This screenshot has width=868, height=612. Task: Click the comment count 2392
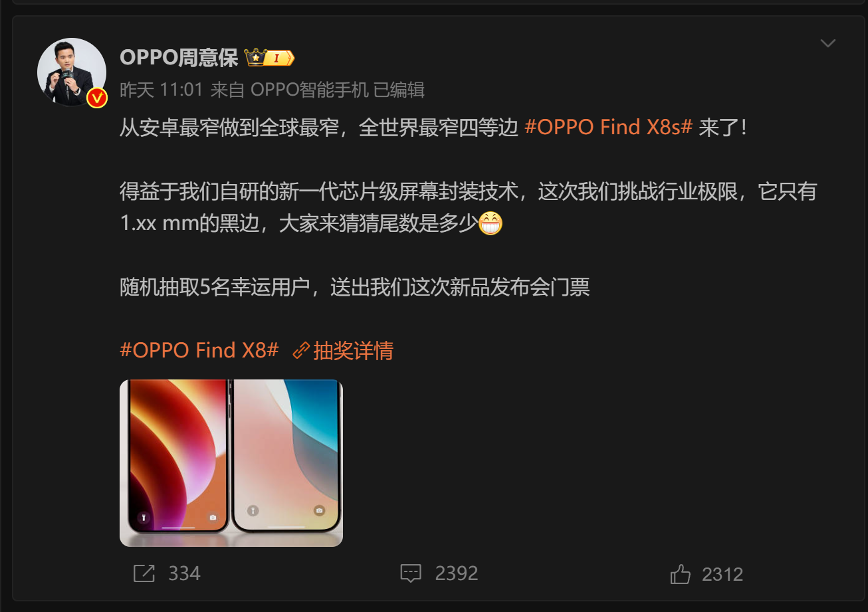point(457,573)
